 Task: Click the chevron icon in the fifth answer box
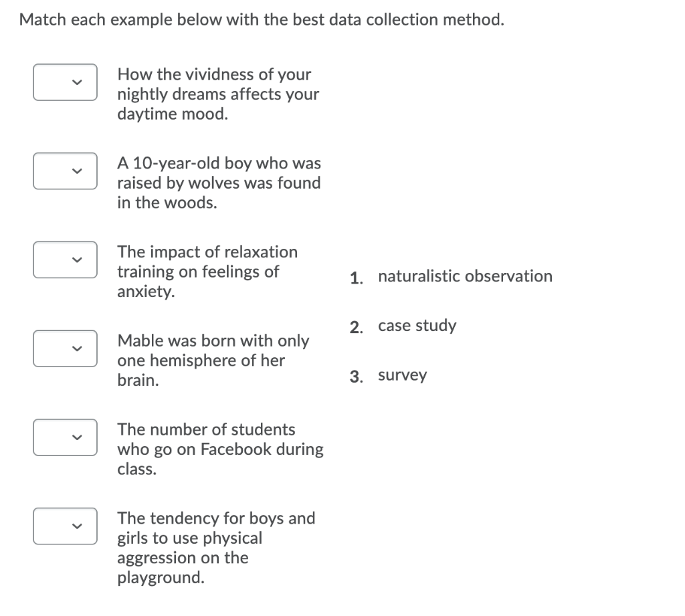77,437
